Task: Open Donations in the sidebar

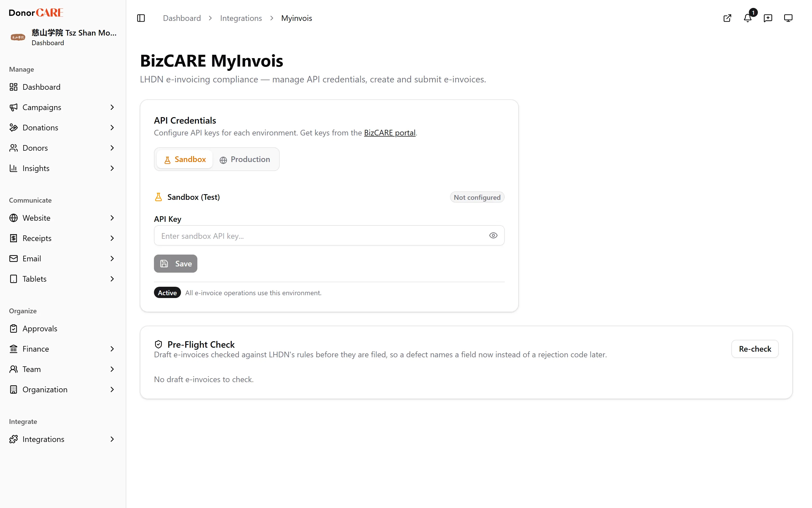Action: 63,128
